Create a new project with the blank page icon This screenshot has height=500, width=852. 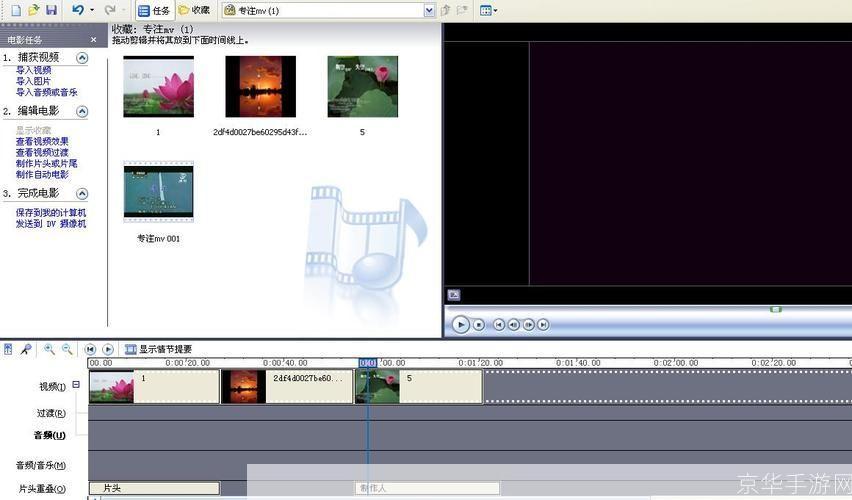coord(14,10)
